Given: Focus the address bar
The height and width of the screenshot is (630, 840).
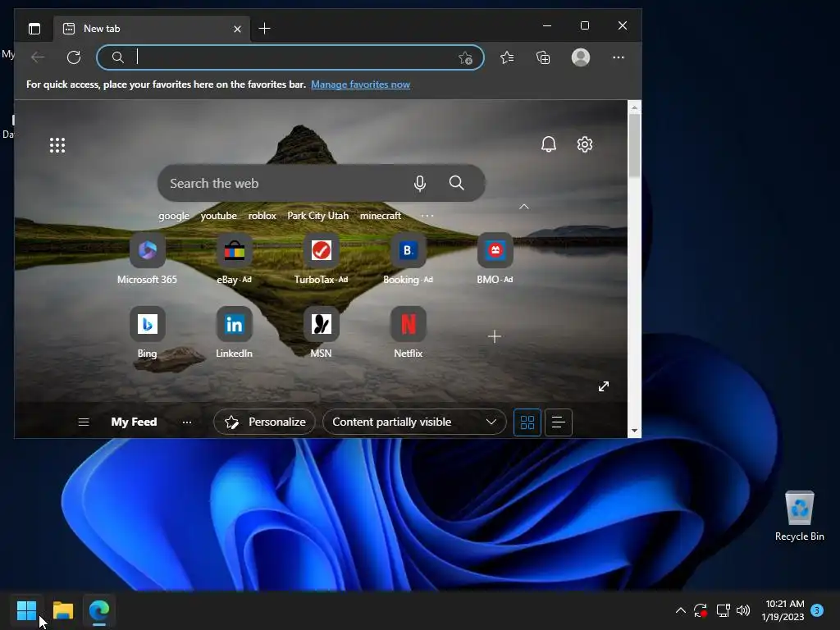Looking at the screenshot, I should [290, 57].
